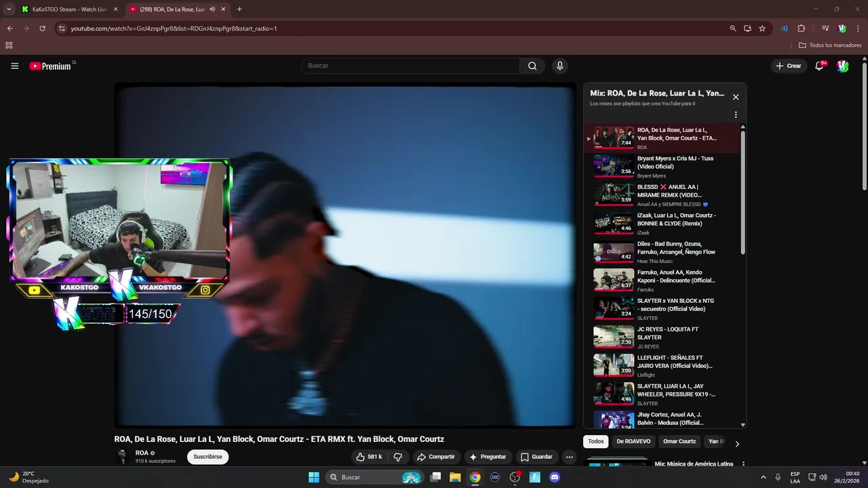Open Mix Música de América Latina options
Screen dimensions: 868x488
coord(743,464)
